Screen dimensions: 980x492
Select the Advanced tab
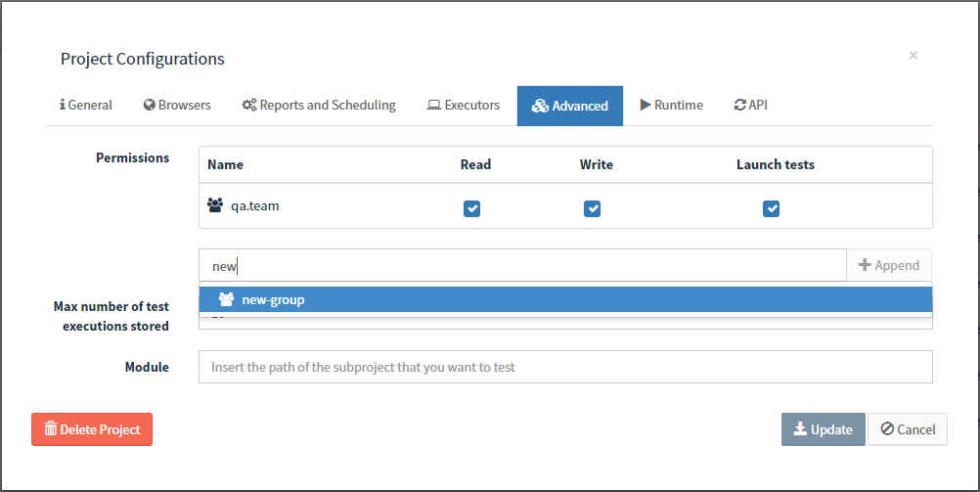570,106
